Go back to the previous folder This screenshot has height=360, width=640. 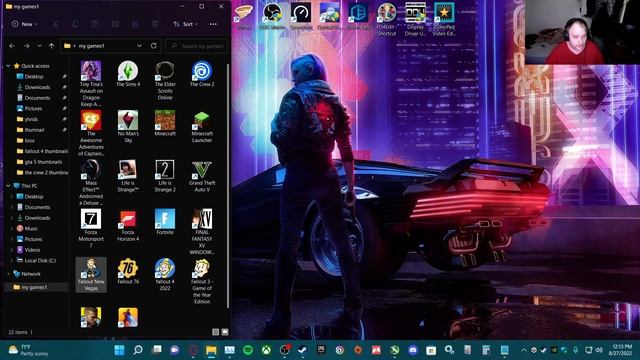coord(12,46)
